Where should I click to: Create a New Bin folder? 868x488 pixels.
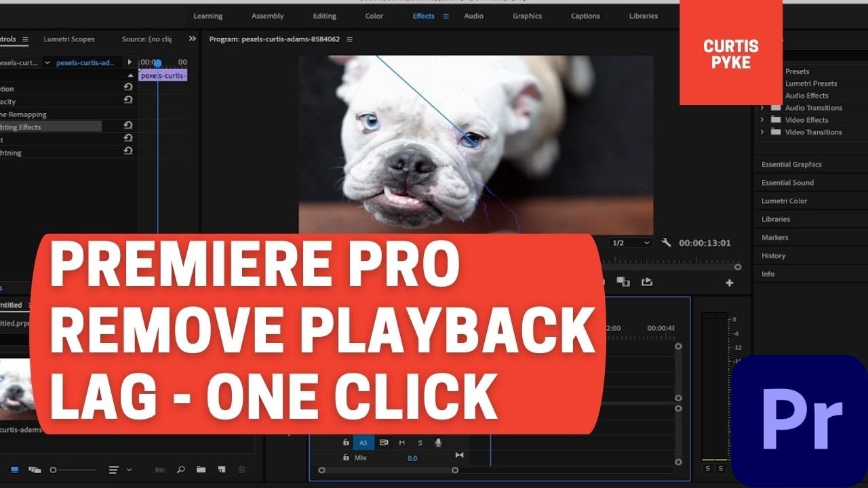pos(201,469)
